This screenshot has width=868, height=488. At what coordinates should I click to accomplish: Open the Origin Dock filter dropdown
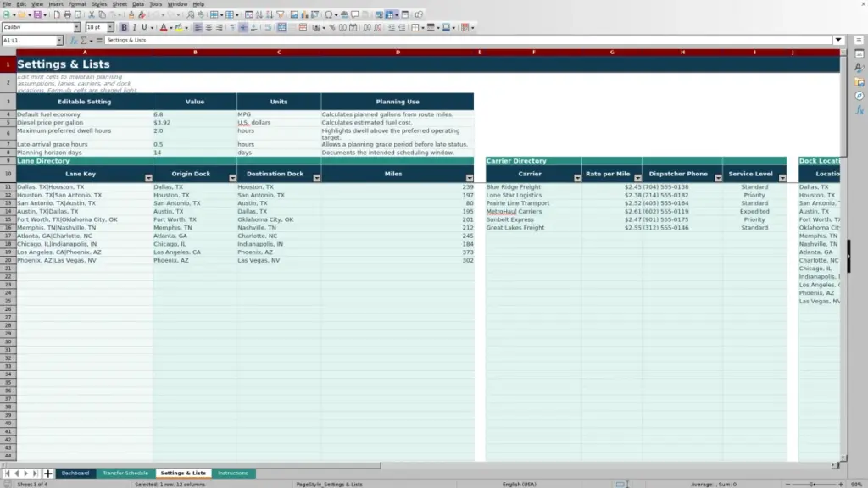pos(232,178)
